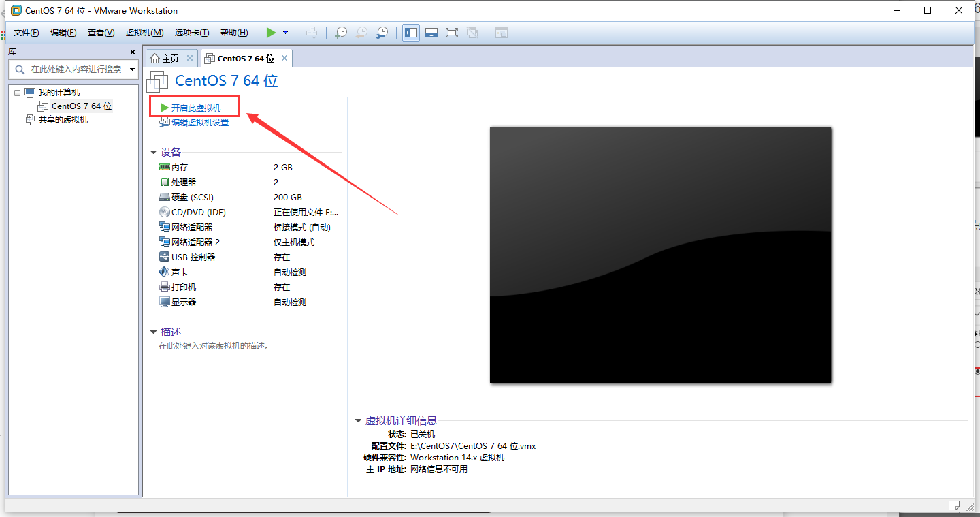The width and height of the screenshot is (980, 517).
Task: Collapse the 设备 section
Action: (x=154, y=152)
